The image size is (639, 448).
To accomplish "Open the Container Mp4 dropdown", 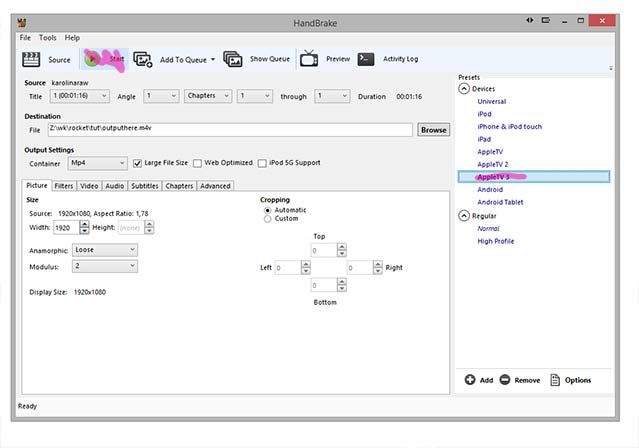I will click(x=97, y=163).
